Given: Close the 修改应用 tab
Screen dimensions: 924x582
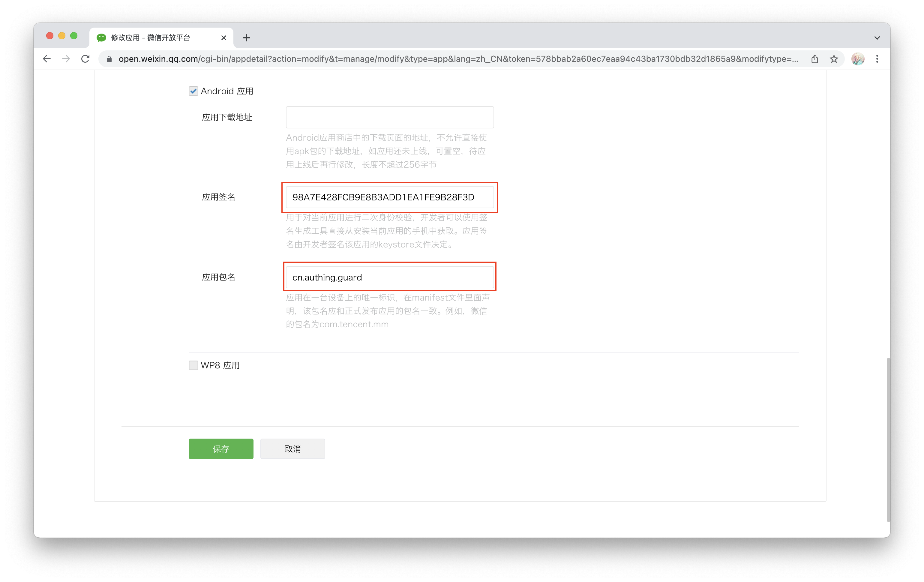Looking at the screenshot, I should click(x=224, y=37).
